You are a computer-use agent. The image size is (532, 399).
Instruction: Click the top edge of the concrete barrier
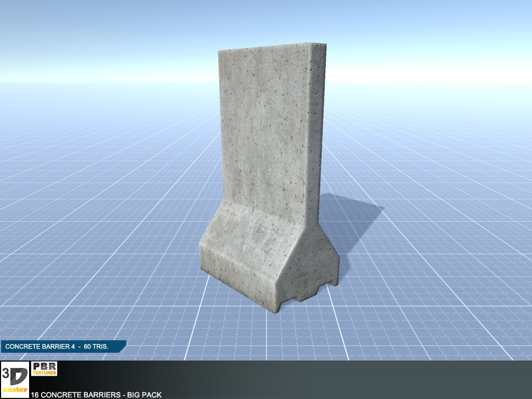[270, 48]
